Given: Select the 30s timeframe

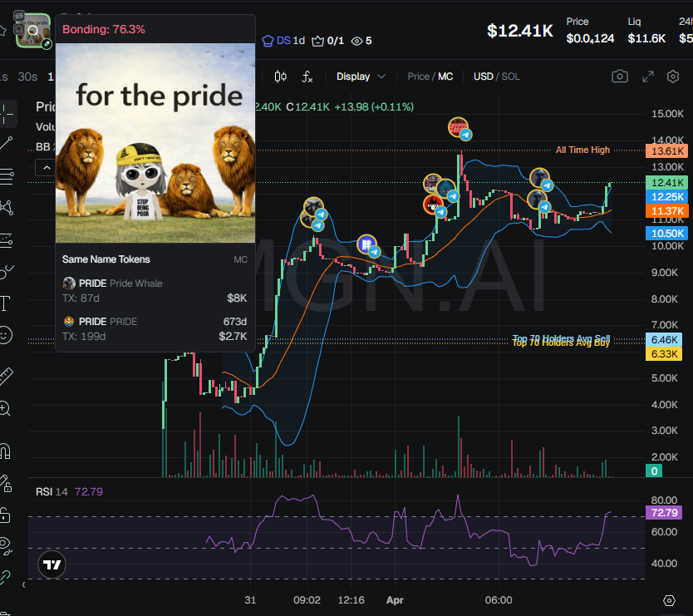Looking at the screenshot, I should pos(27,77).
